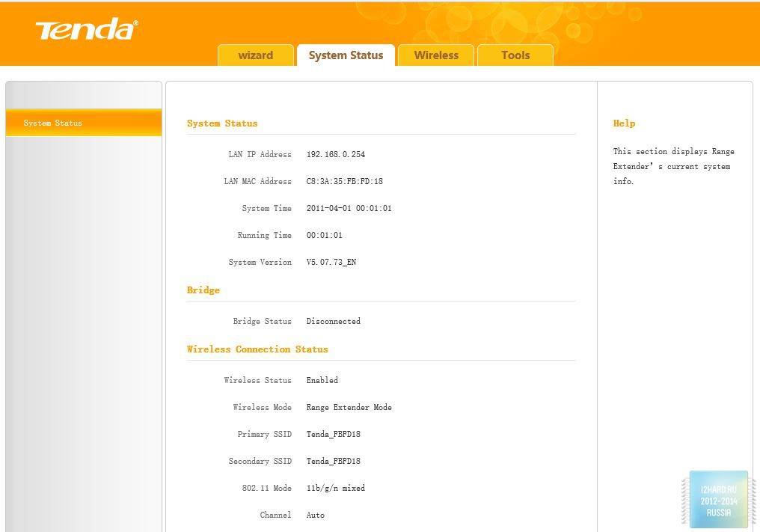Open the wizard tab
This screenshot has height=532, width=760.
click(x=256, y=55)
